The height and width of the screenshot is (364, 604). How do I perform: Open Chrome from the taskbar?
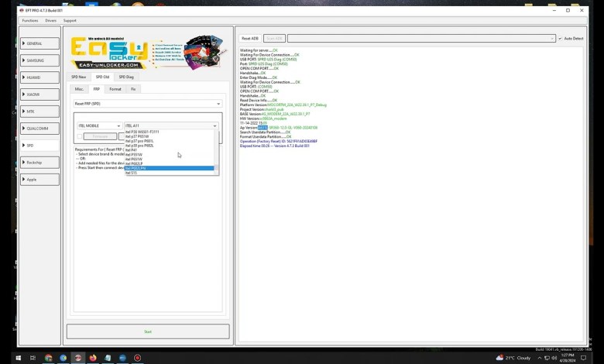point(48,358)
